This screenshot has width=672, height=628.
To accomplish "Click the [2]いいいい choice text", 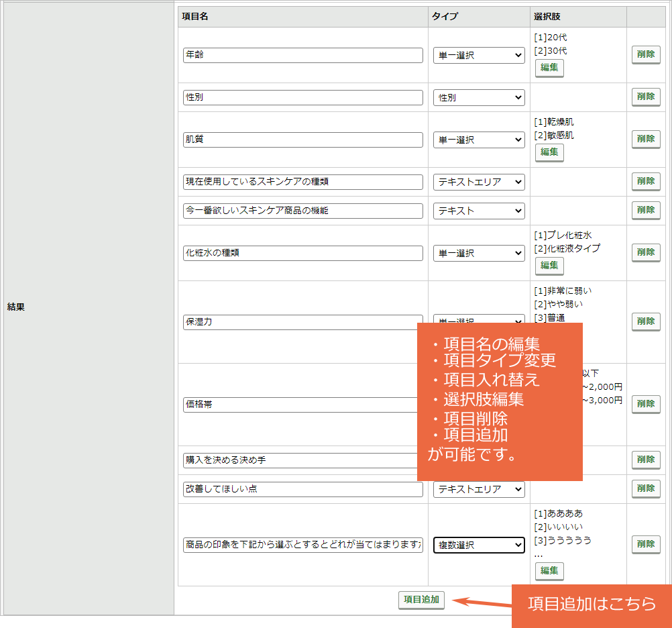I will click(559, 527).
